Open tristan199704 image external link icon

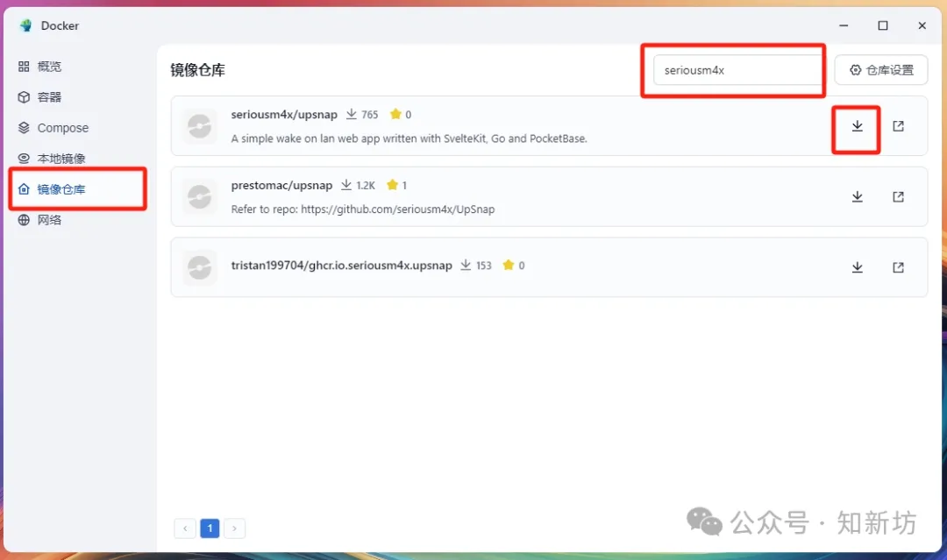point(898,267)
